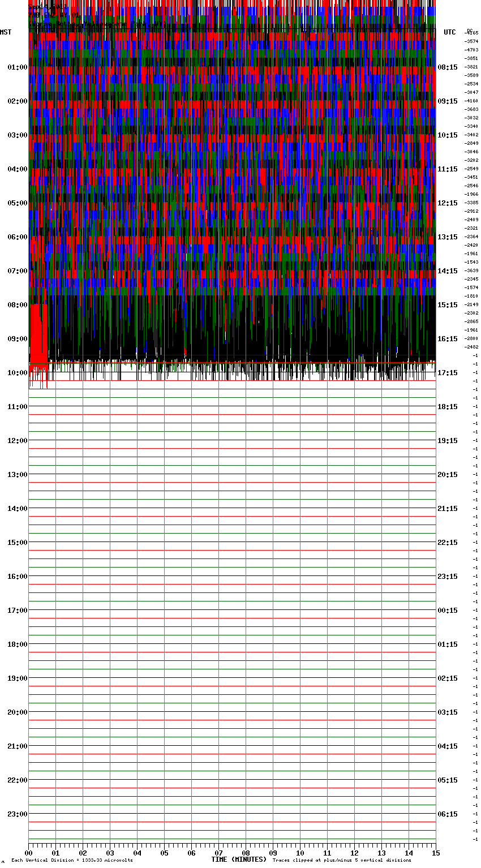Select the DC offset value -3202
Screen dimensions: 481x868
pos(471,160)
